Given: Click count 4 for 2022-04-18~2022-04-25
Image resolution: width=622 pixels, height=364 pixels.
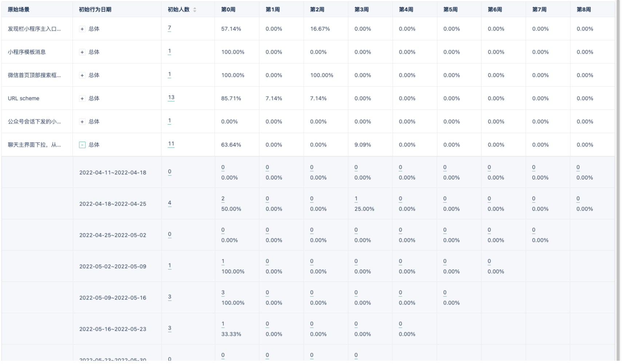Looking at the screenshot, I should (170, 203).
